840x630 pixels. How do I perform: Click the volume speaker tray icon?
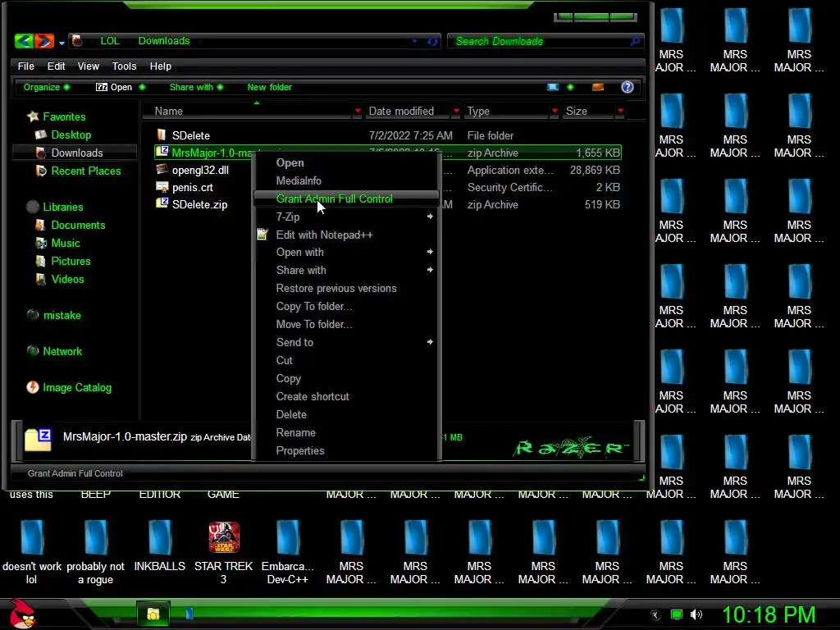tap(696, 614)
